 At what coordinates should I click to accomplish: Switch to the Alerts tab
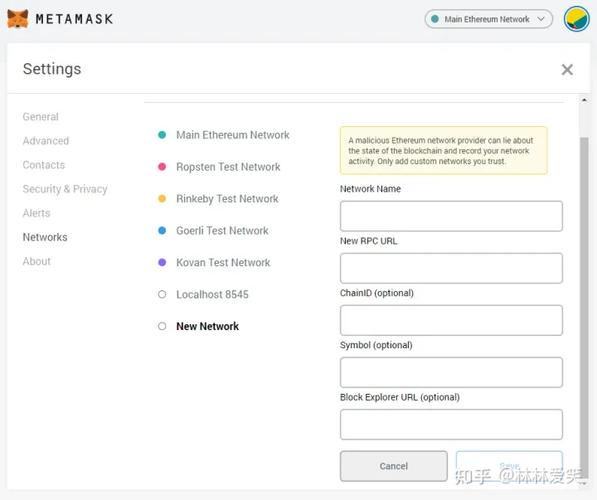36,213
